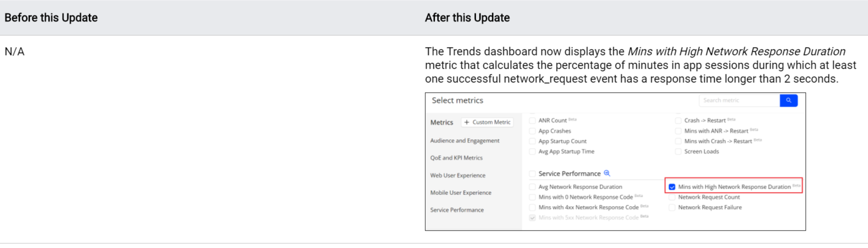Check Mins with ANR -> Restart
Screen dimensions: 868x248
(678, 131)
